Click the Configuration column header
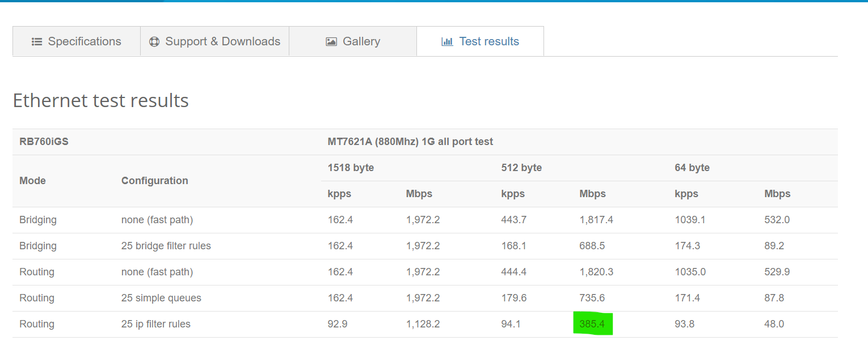The height and width of the screenshot is (345, 868). [x=154, y=181]
